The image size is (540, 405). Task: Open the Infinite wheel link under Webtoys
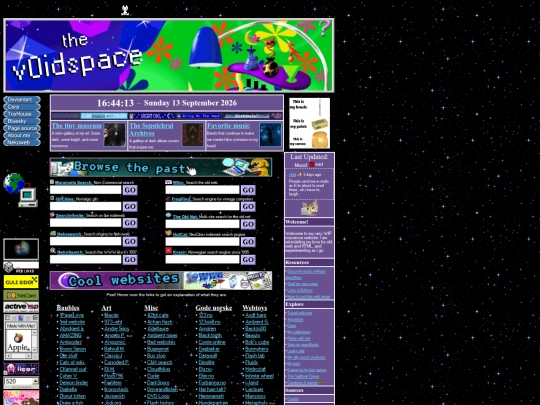(x=259, y=376)
